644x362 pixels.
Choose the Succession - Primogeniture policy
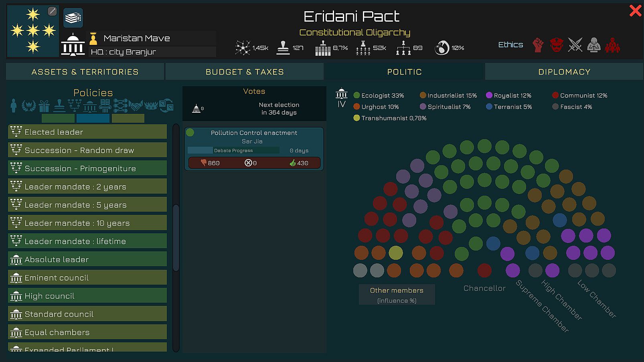point(87,168)
